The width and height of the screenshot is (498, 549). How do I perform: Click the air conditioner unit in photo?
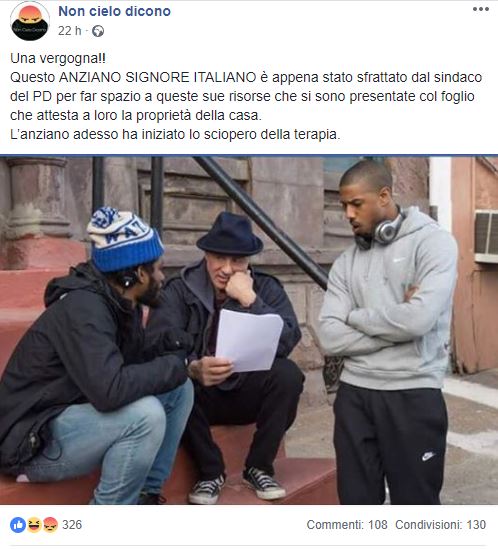[486, 236]
